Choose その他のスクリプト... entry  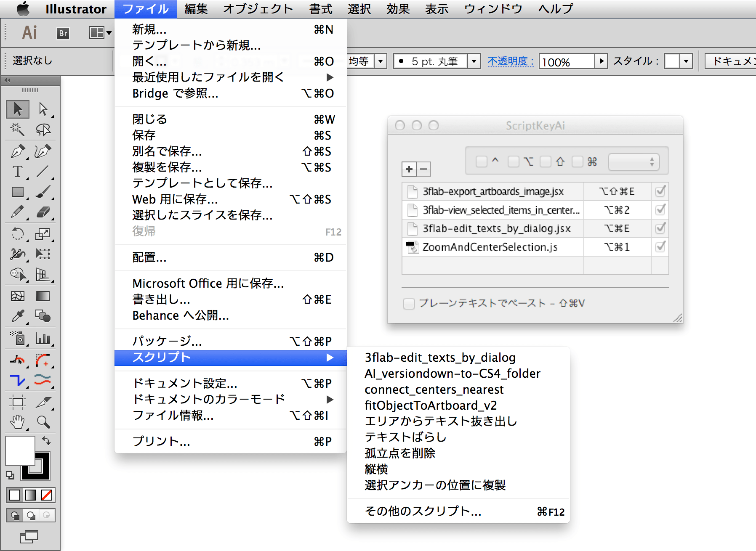point(458,511)
